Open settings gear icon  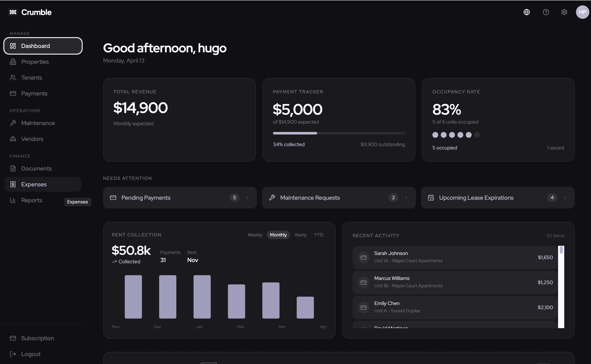[x=564, y=12]
